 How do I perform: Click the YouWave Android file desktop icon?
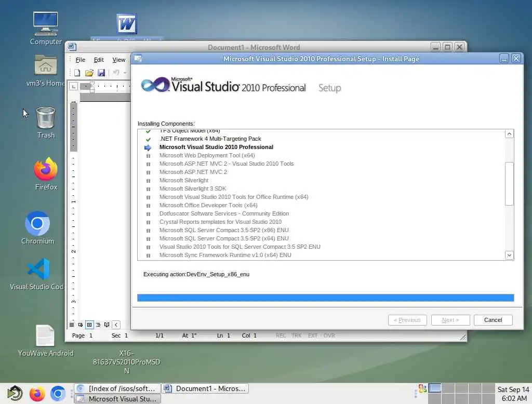[46, 341]
